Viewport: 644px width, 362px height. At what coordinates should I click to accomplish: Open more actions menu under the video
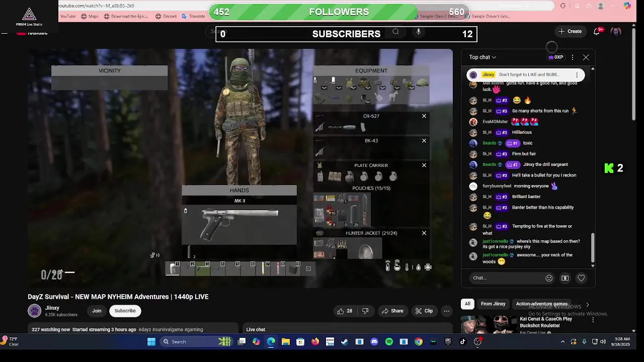(446, 311)
